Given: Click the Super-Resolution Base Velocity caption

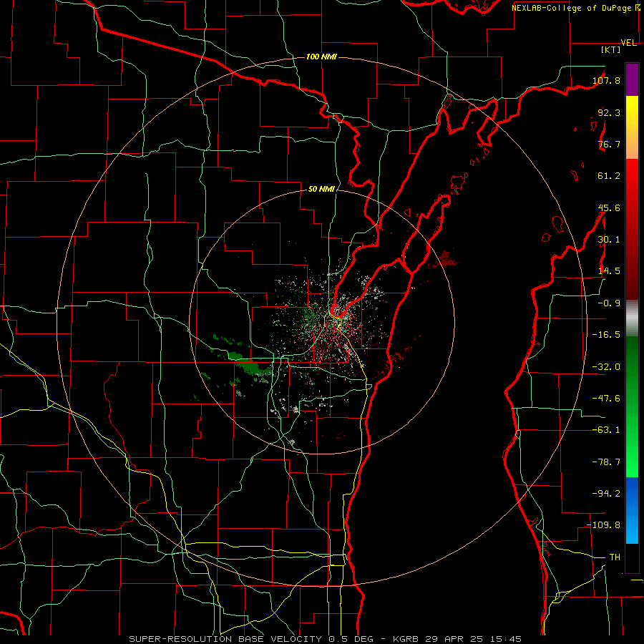Looking at the screenshot, I should point(325,639).
